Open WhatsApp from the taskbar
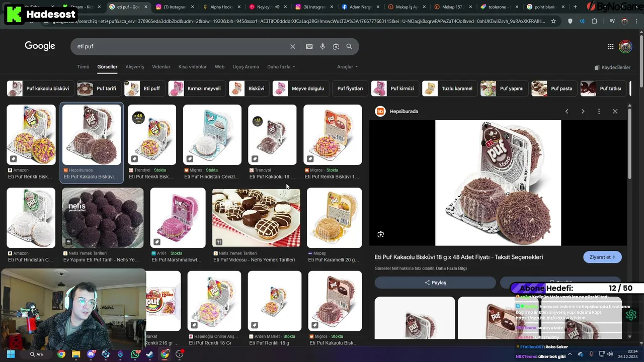 (135, 354)
